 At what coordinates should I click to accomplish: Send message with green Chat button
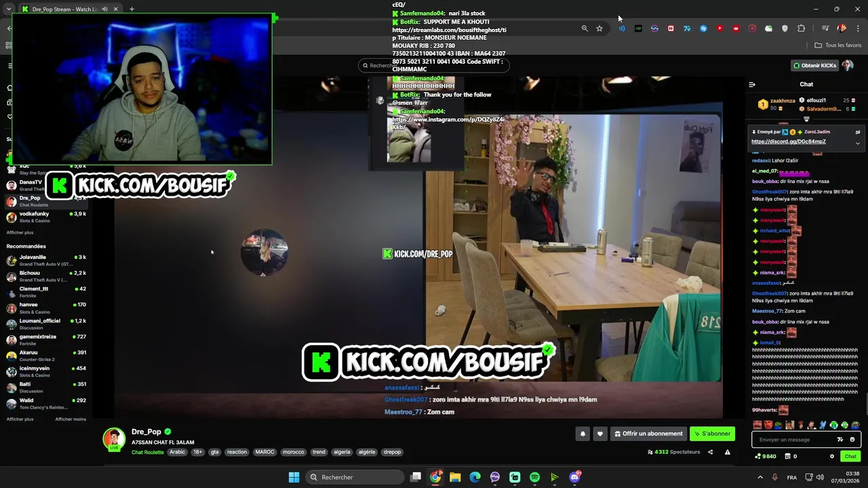point(850,456)
